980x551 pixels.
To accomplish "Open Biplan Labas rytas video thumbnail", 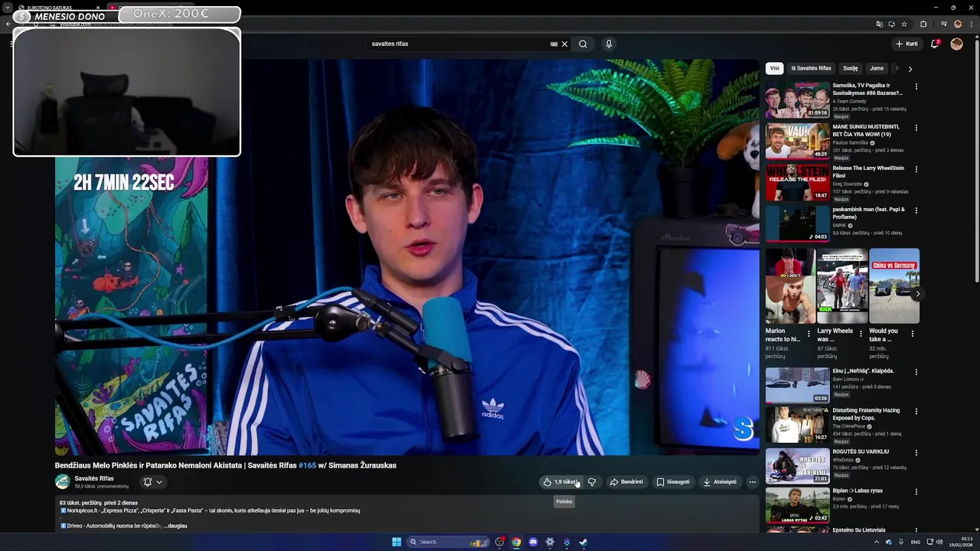I will pos(797,505).
